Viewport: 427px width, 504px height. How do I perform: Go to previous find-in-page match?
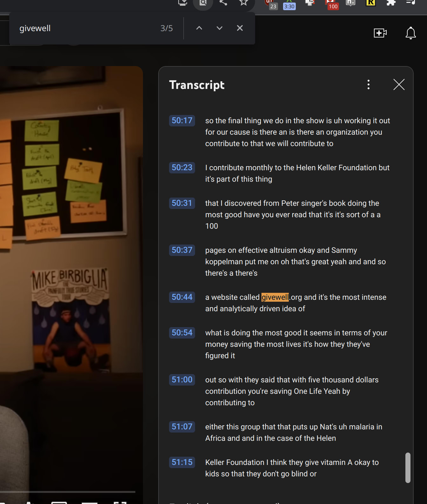pyautogui.click(x=199, y=28)
